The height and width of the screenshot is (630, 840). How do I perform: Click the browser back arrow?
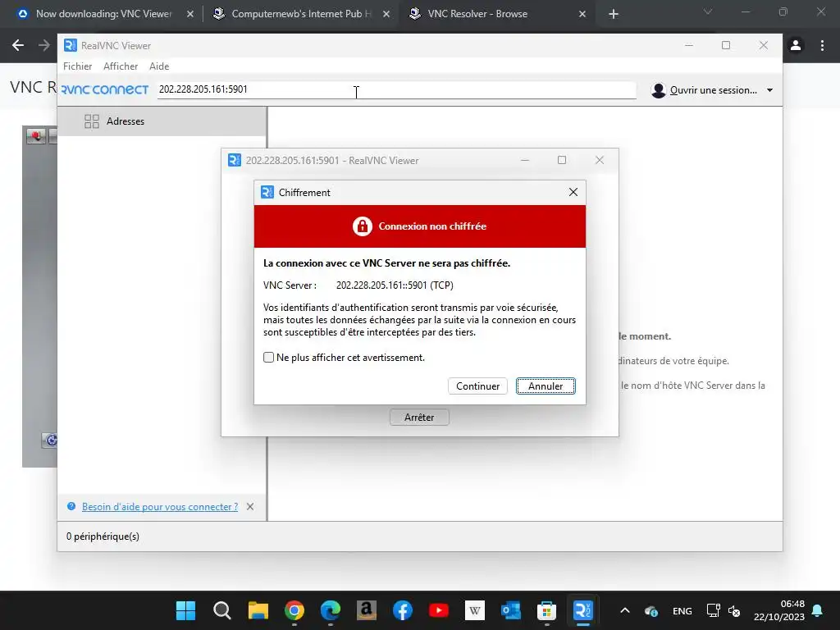[x=18, y=46]
